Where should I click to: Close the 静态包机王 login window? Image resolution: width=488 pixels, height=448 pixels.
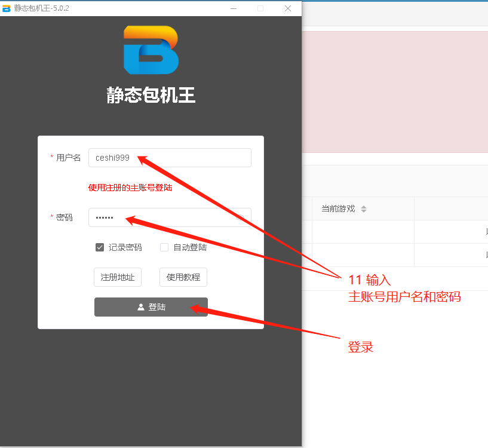click(x=288, y=8)
